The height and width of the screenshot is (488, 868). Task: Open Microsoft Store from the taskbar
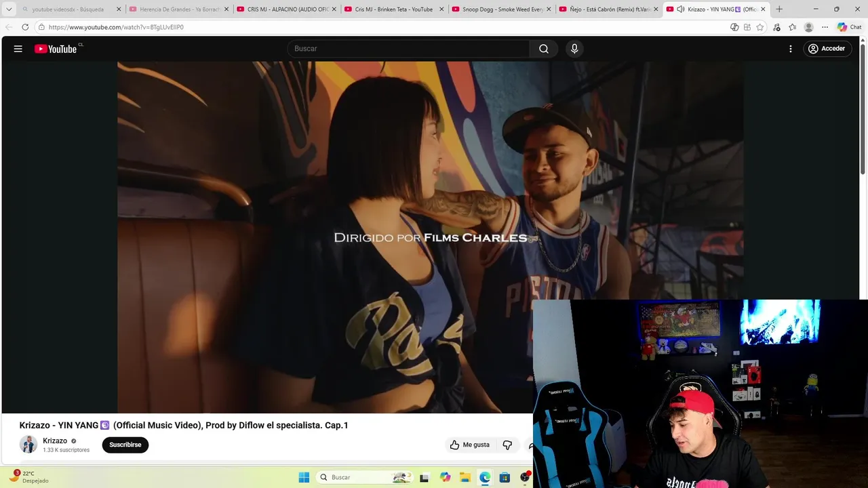505,477
